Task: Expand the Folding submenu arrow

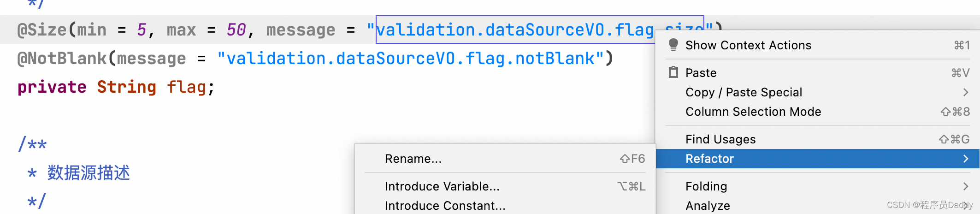Action: coord(966,186)
